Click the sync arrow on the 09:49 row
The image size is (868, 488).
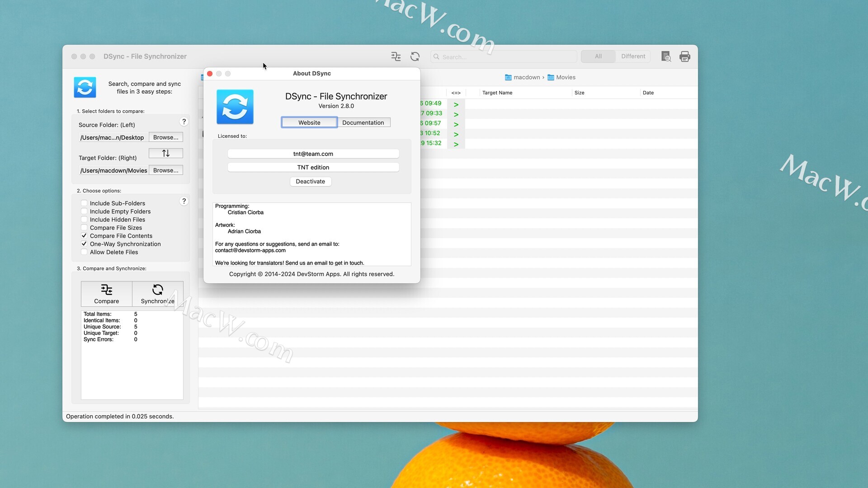[456, 104]
